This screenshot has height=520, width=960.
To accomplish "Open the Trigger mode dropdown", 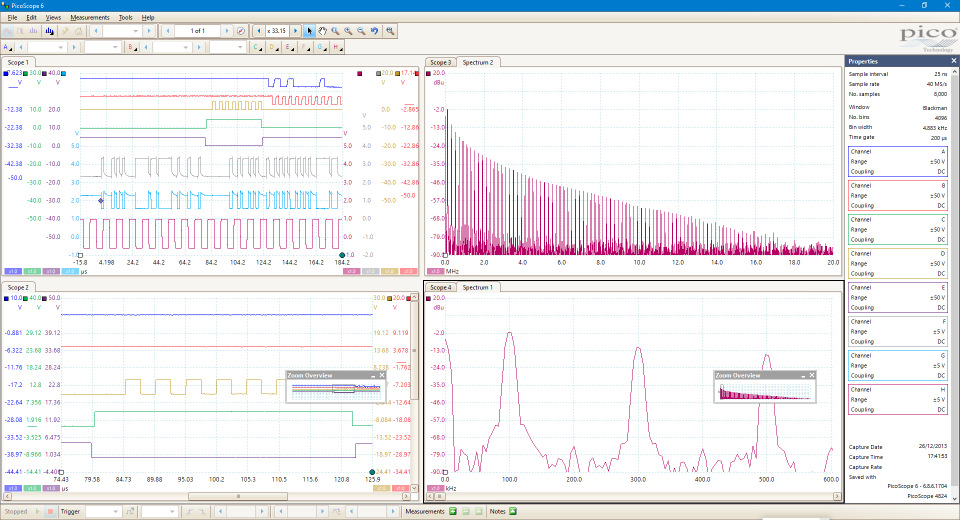I will pos(102,511).
